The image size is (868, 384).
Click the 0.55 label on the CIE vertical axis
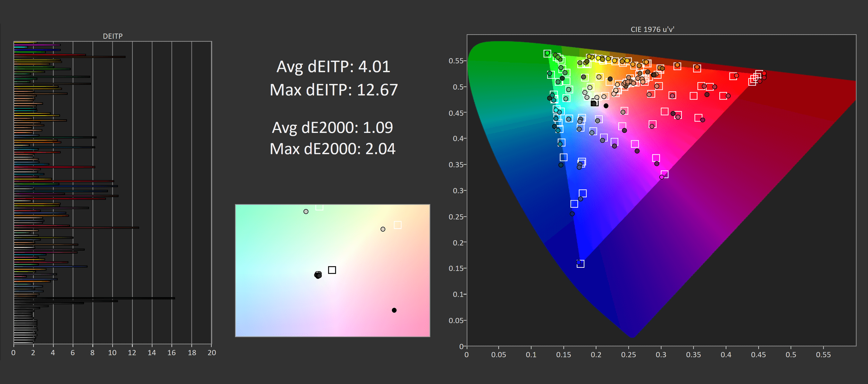pos(456,61)
